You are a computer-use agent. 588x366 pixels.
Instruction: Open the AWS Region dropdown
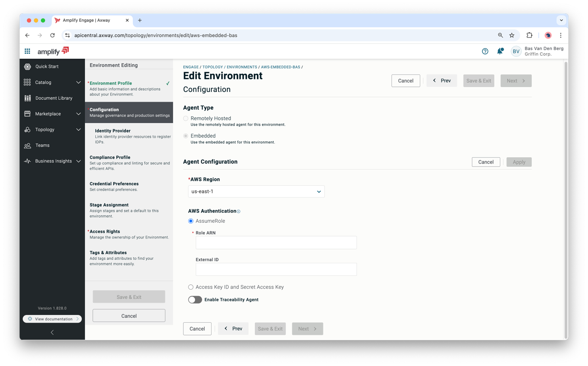(256, 192)
